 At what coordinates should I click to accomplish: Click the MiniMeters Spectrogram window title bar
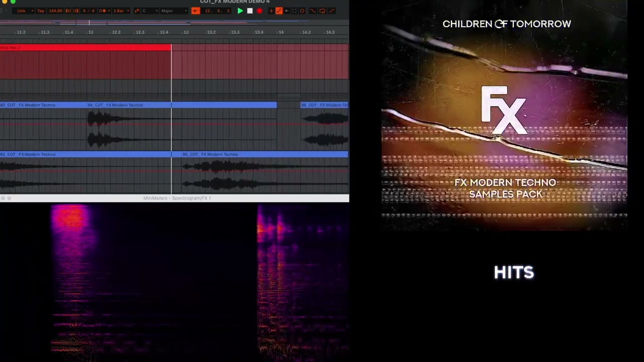(x=174, y=198)
